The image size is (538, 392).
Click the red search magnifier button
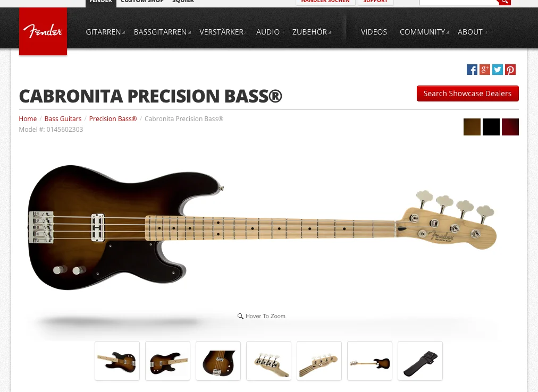coord(504,2)
